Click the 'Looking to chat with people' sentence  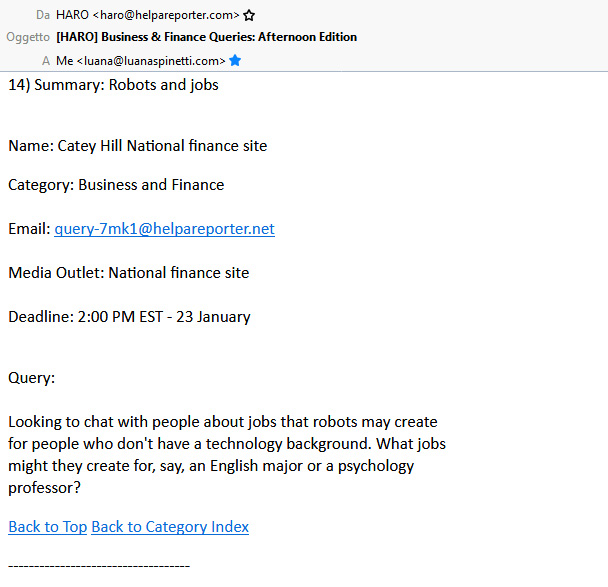coord(222,423)
